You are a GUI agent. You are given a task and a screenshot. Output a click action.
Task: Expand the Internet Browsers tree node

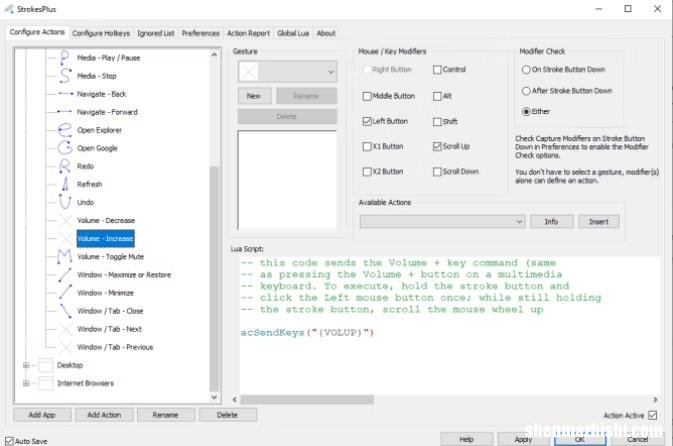click(x=26, y=383)
